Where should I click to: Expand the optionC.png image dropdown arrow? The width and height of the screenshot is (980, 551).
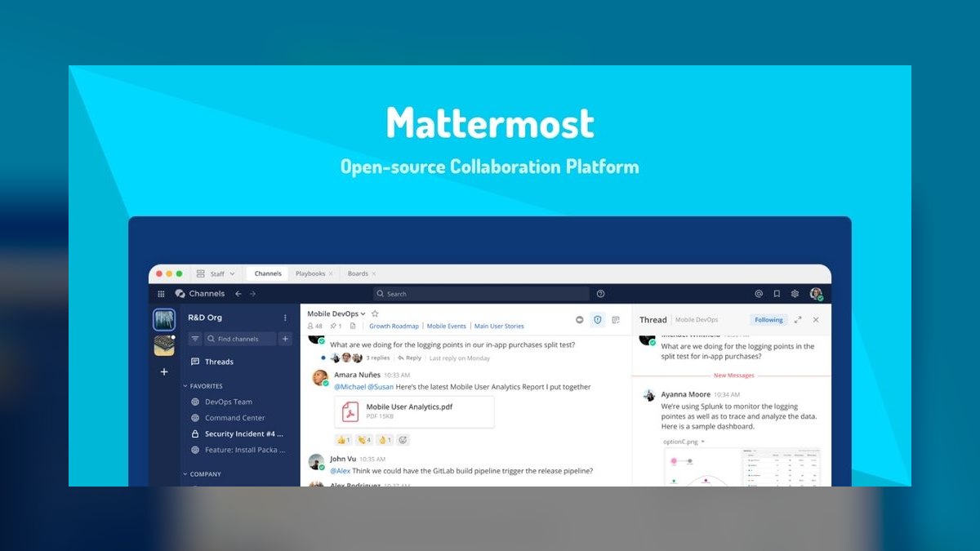click(x=702, y=442)
